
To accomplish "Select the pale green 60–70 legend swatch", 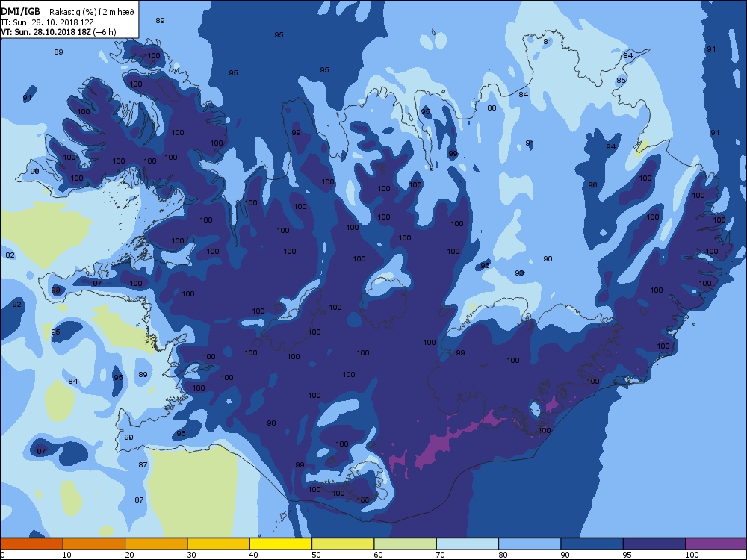I will 406,544.
